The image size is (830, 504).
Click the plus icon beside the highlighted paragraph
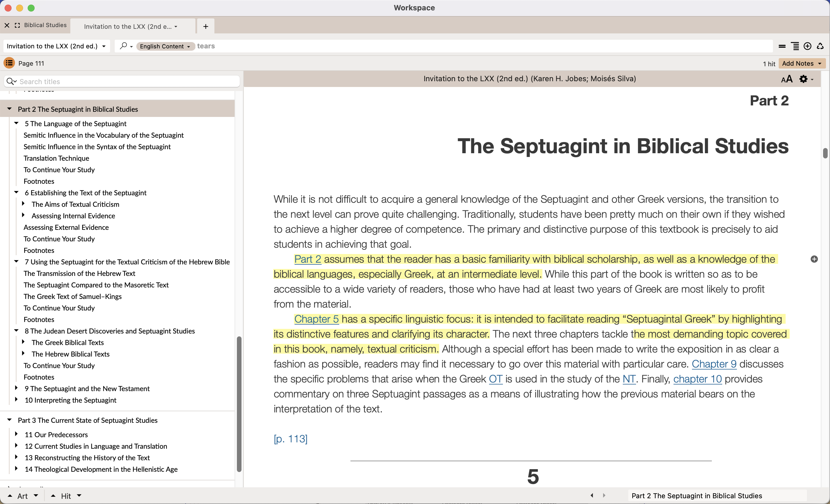pos(814,259)
